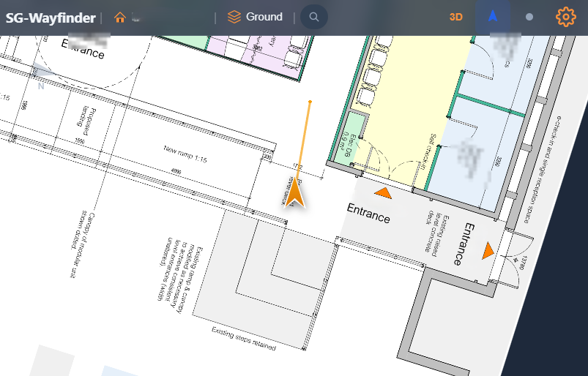588x376 pixels.
Task: Open settings via the gear icon
Action: [x=565, y=17]
